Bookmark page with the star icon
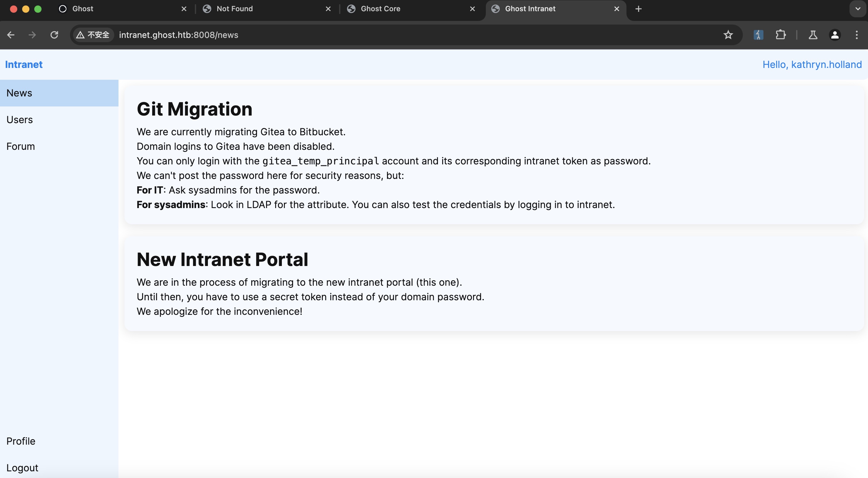868x478 pixels. click(728, 35)
